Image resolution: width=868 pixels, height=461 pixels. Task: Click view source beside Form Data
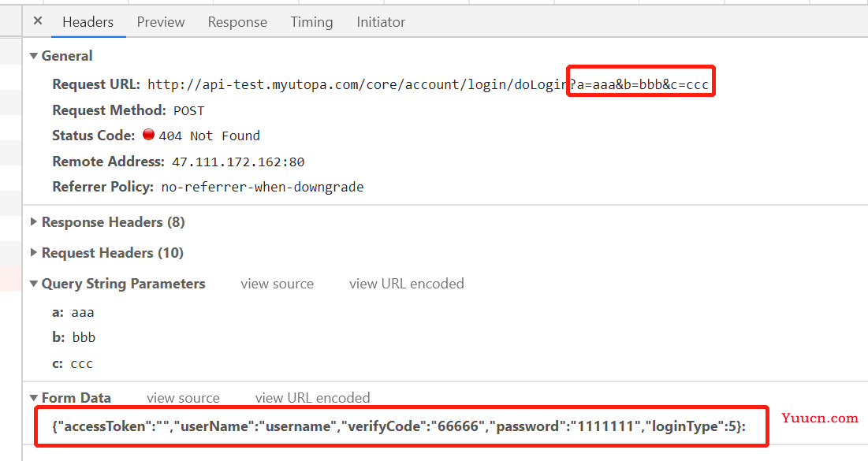click(x=183, y=398)
